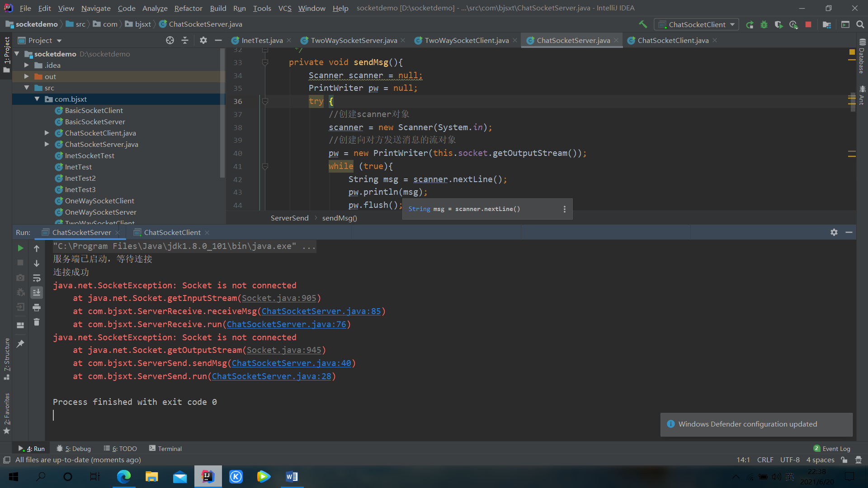Viewport: 868px width, 488px height.
Task: Open stack trace link ChatSocketServer.java:28
Action: pyautogui.click(x=272, y=376)
